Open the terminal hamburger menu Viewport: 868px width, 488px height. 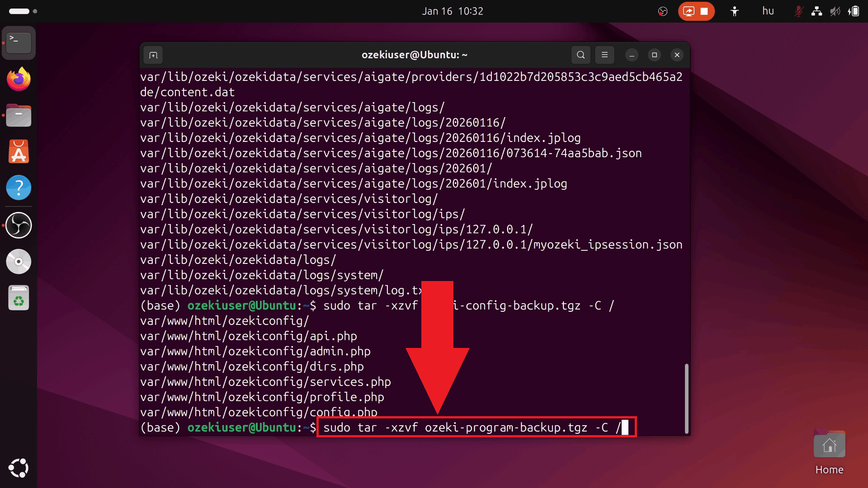(604, 55)
